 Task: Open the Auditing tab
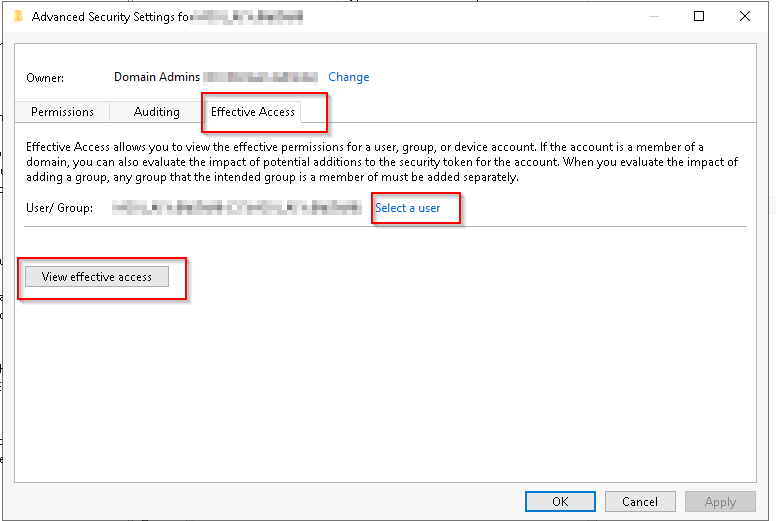point(156,112)
